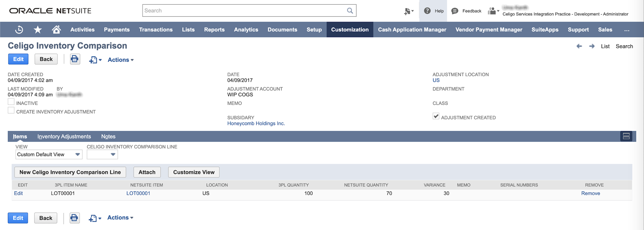Go to the previous record arrow
The width and height of the screenshot is (644, 230).
579,46
